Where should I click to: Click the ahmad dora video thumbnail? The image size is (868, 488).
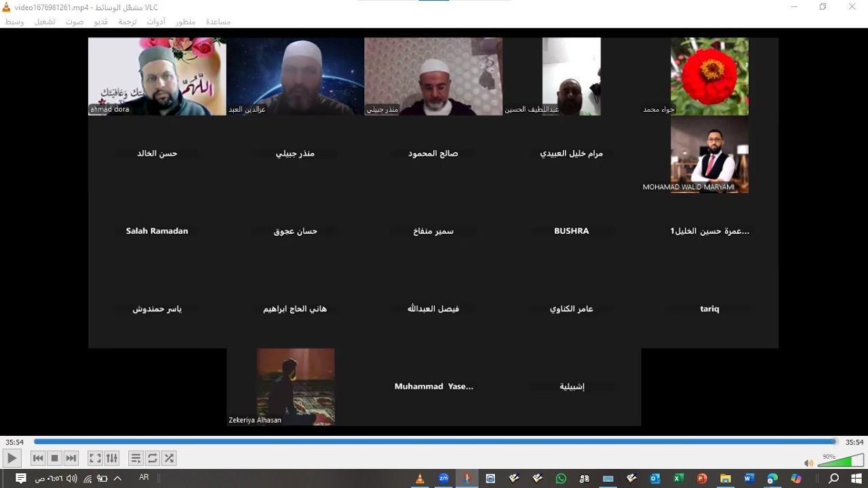(x=157, y=76)
